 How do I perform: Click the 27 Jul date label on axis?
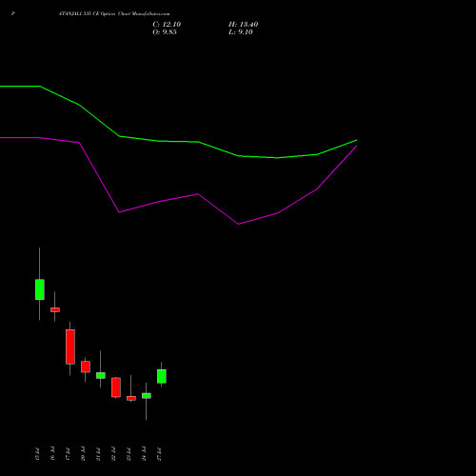pos(159,454)
